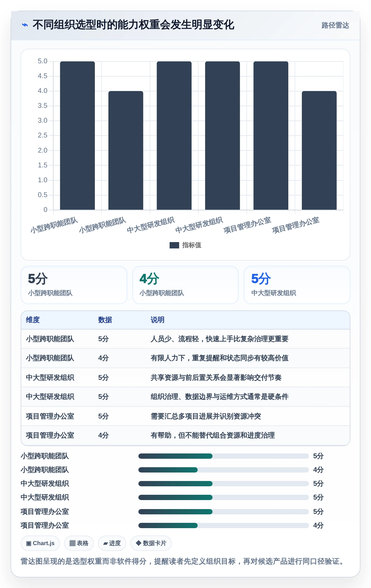Viewport: 371px width, 588px height.
Task: Click 小型跨职能团队 in the 人员少 table row
Action: (x=50, y=339)
